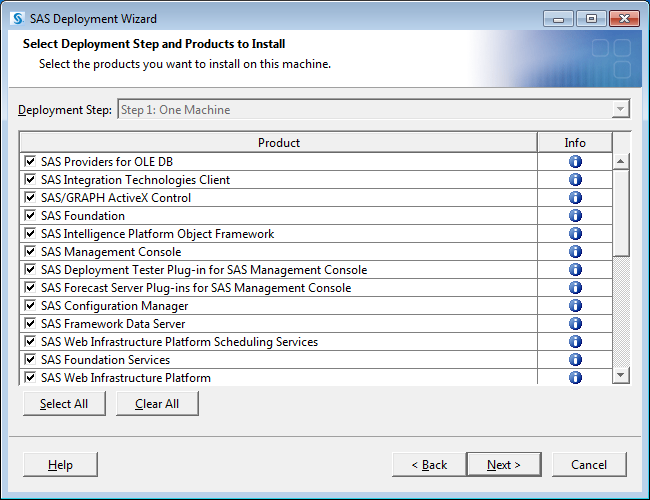Click the product list scrollbar thumb
This screenshot has height=500, width=650.
tap(621, 213)
